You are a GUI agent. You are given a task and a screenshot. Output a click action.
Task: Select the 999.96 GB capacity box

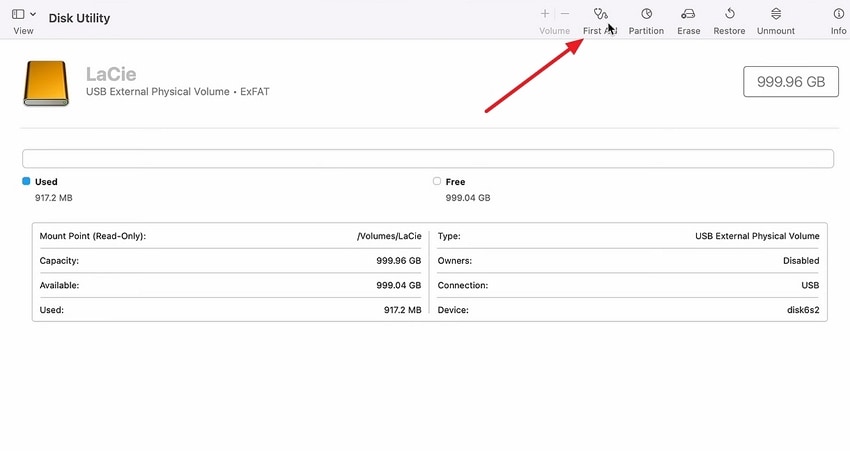coord(791,82)
